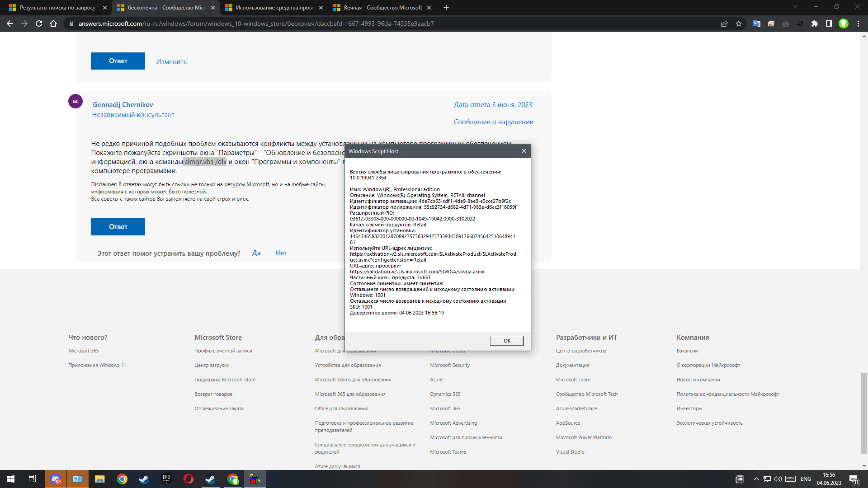This screenshot has height=488, width=868.
Task: Open 'Microsoft 365' under Что нового
Action: pyautogui.click(x=84, y=351)
